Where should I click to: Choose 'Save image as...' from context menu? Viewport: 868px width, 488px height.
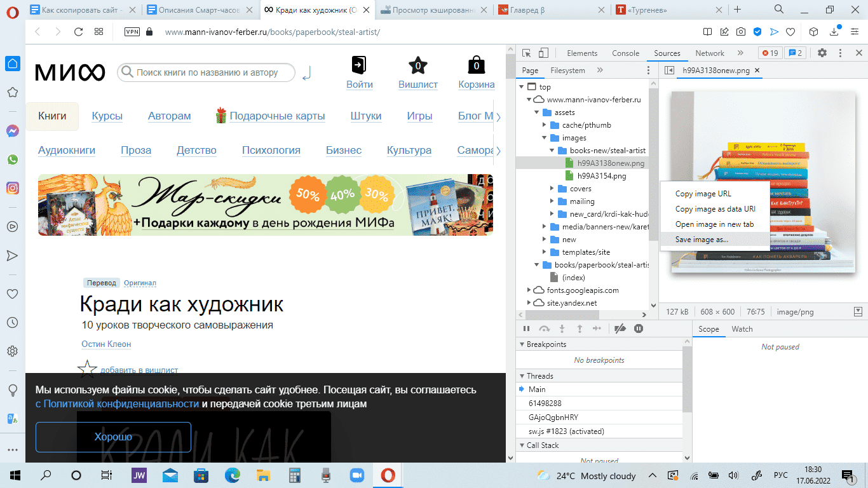pyautogui.click(x=702, y=240)
